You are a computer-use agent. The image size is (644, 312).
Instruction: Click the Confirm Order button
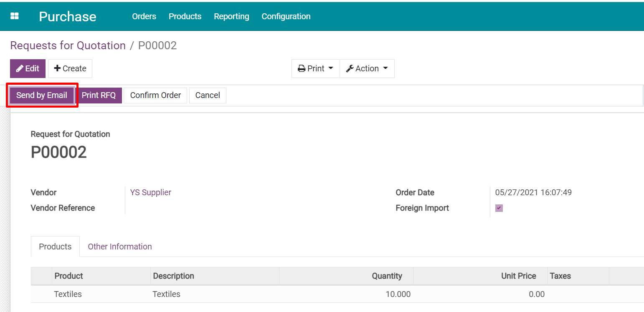click(155, 96)
